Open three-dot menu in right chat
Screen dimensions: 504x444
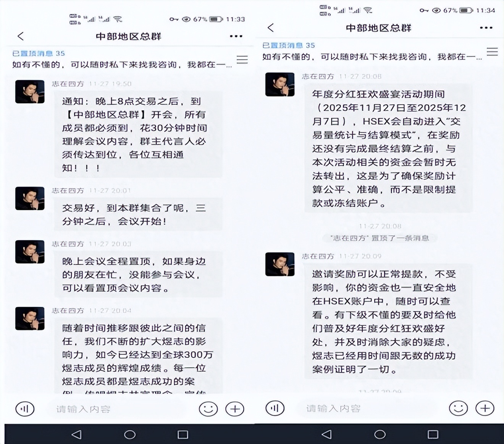486,28
